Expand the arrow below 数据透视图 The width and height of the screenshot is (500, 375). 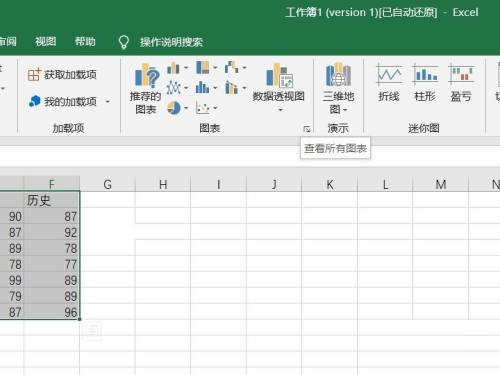coord(280,110)
